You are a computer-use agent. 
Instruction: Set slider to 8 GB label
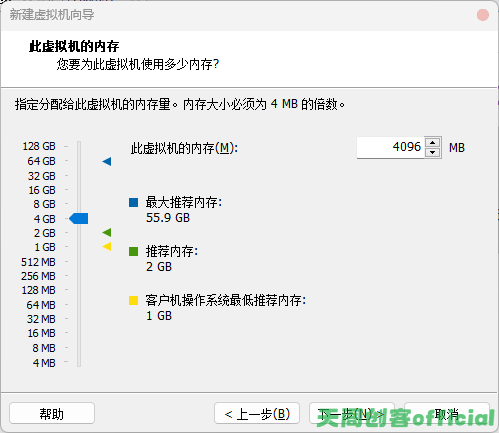(44, 204)
